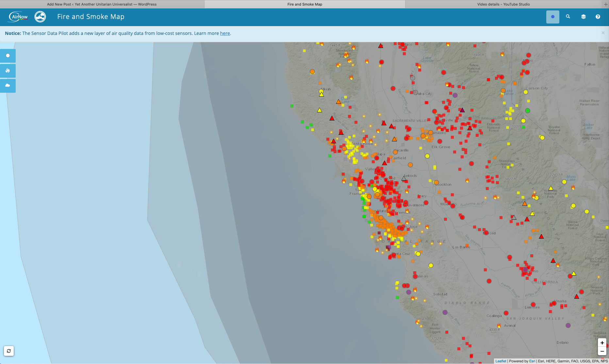Open a new browser tab
609x364 pixels.
click(x=605, y=4)
